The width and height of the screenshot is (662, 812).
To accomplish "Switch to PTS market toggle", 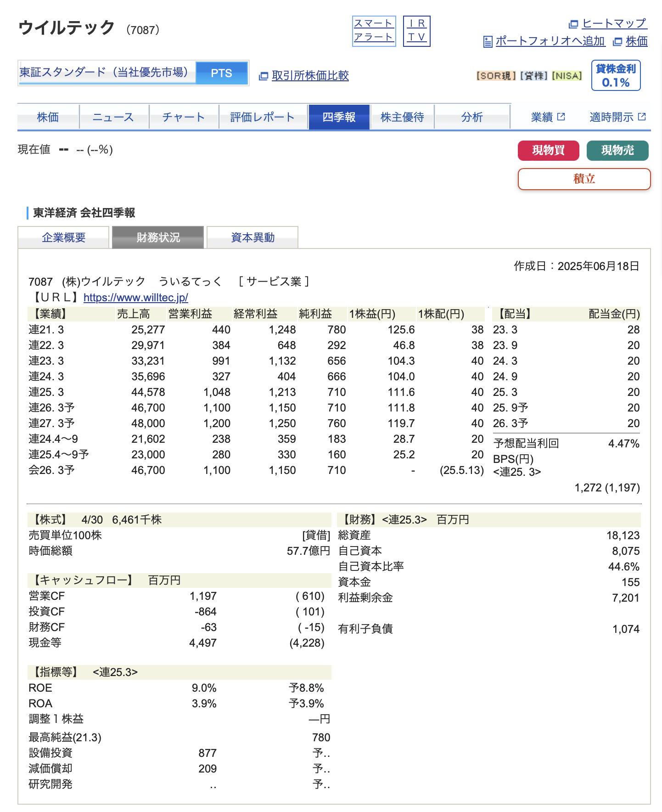I will point(221,73).
